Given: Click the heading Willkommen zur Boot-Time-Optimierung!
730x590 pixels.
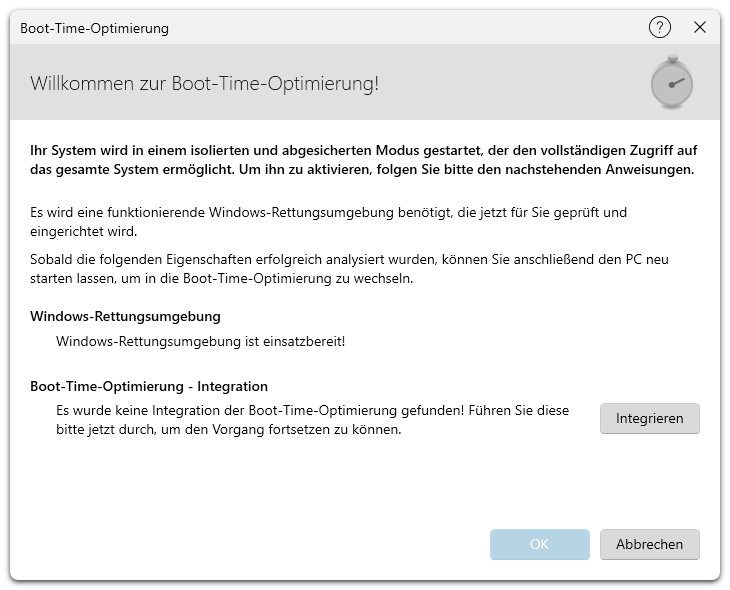Looking at the screenshot, I should click(x=205, y=83).
